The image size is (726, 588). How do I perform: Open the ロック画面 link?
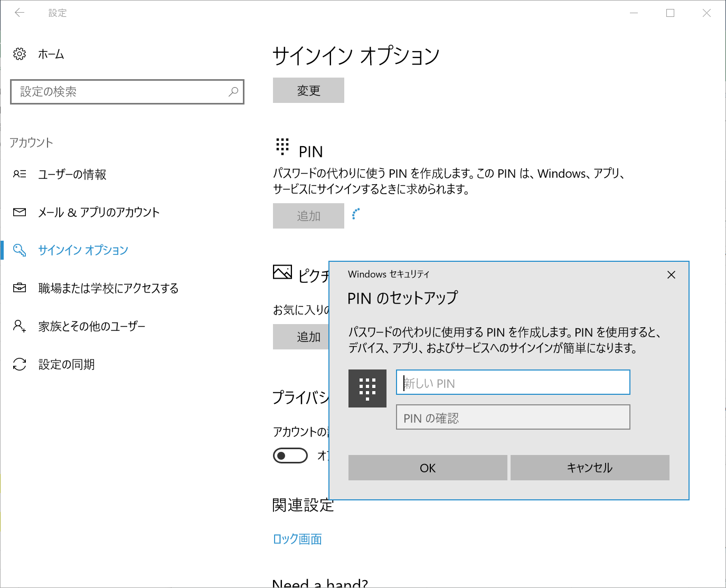[297, 539]
